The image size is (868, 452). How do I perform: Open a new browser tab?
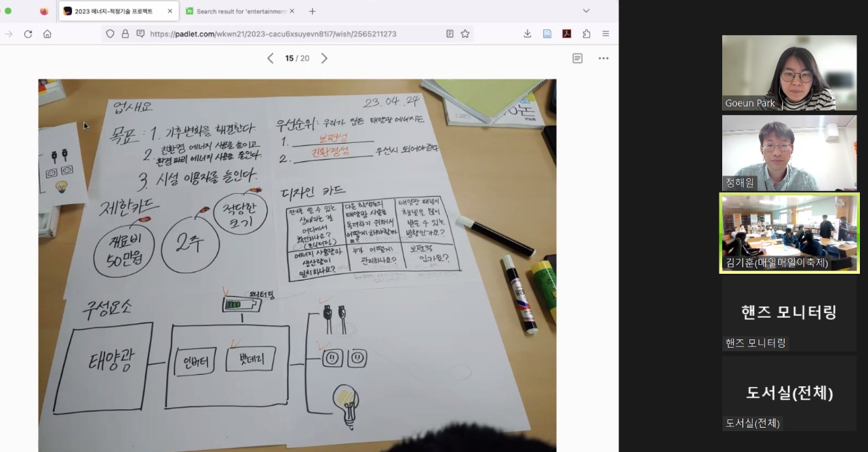tap(312, 12)
